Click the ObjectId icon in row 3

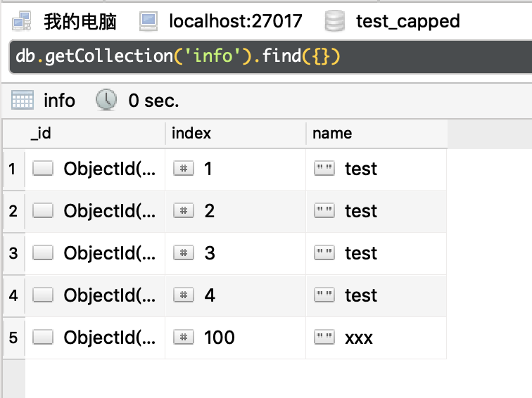point(43,252)
